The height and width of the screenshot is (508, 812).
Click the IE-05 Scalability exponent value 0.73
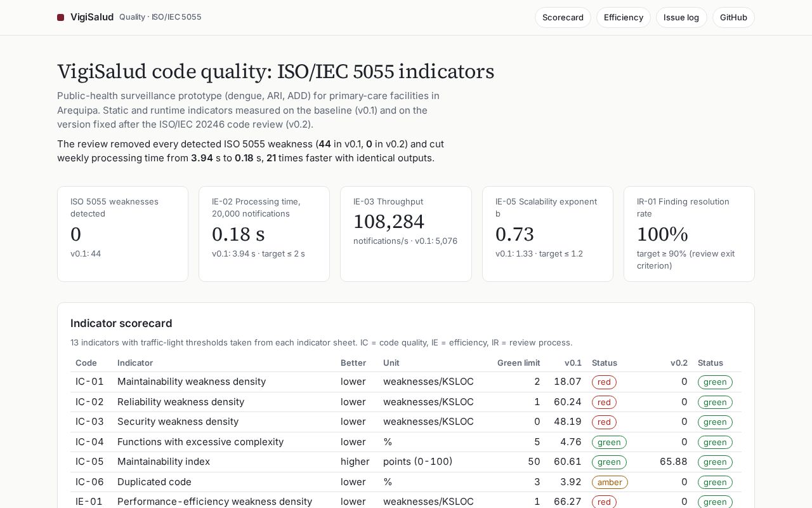(514, 234)
